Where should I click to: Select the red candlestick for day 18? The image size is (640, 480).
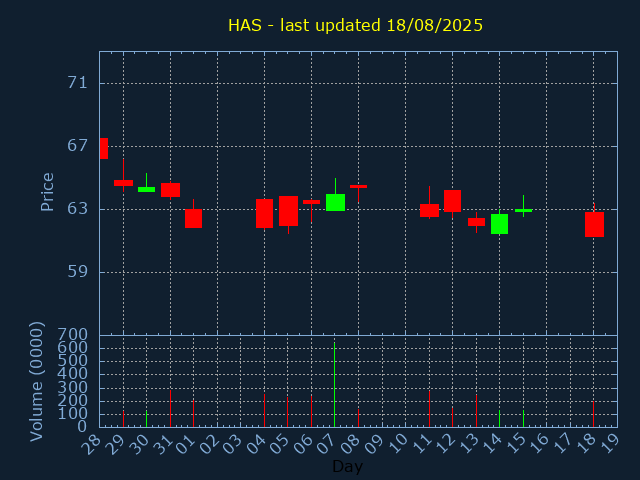coord(594,224)
